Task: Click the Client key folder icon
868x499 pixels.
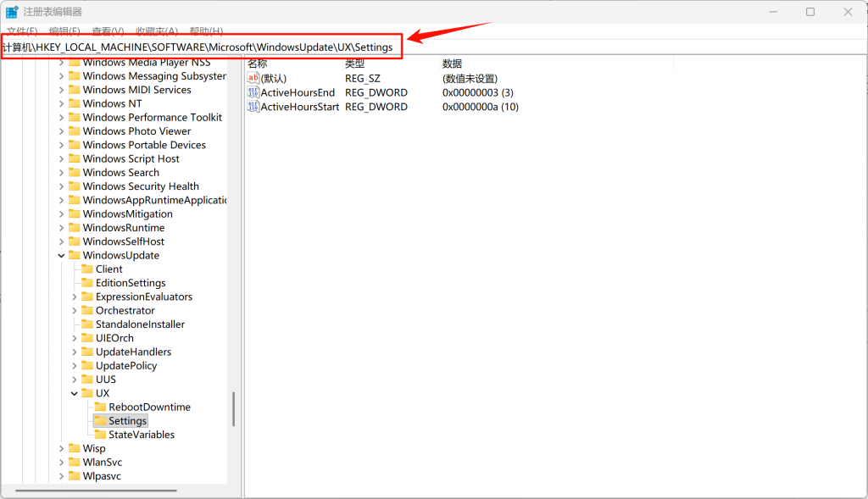Action: click(87, 269)
